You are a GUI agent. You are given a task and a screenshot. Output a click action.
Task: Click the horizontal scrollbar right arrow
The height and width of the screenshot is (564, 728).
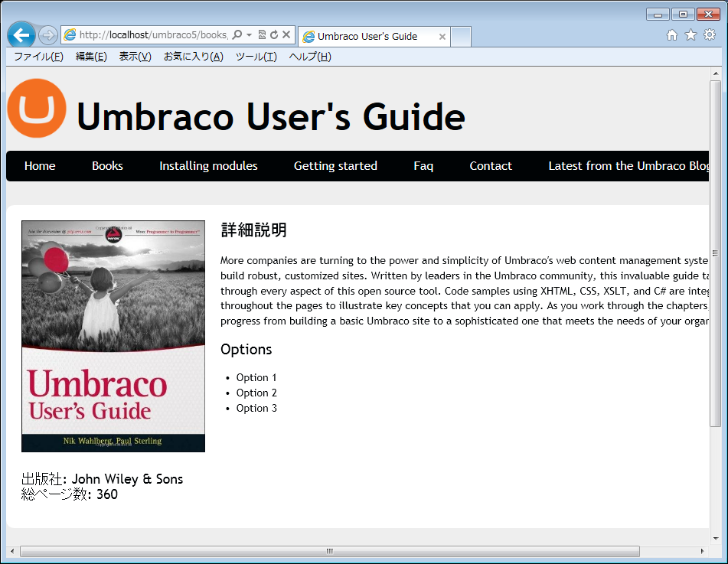click(x=702, y=551)
